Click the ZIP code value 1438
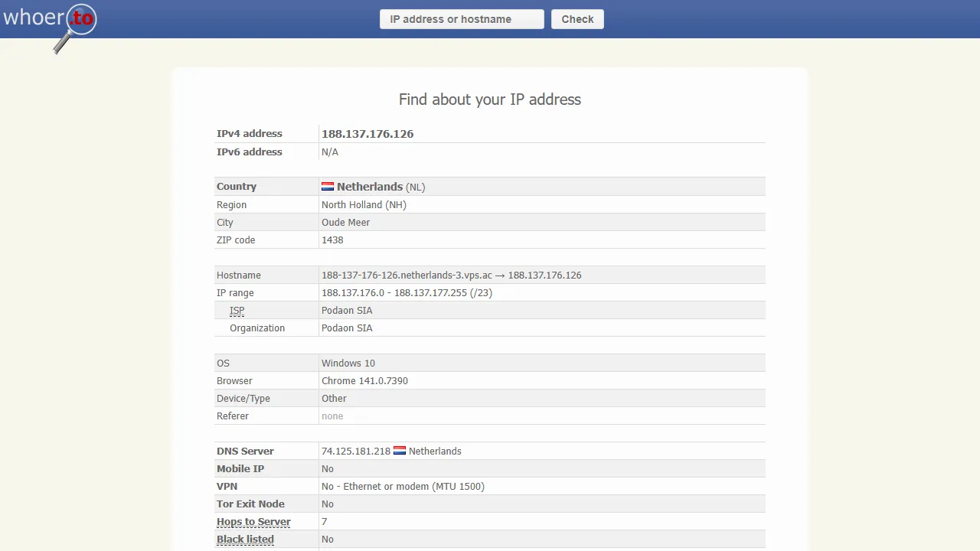 [332, 240]
